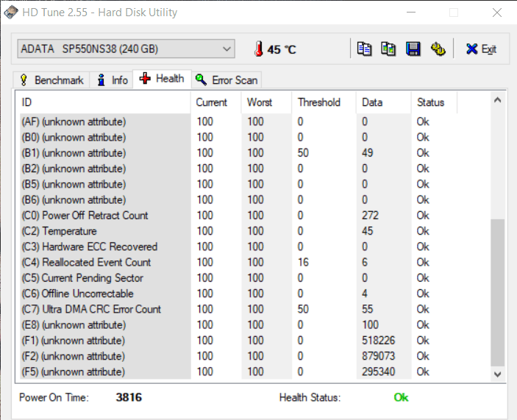Save screenshot using the floppy disk icon
Screen dimensions: 517x420
point(413,49)
